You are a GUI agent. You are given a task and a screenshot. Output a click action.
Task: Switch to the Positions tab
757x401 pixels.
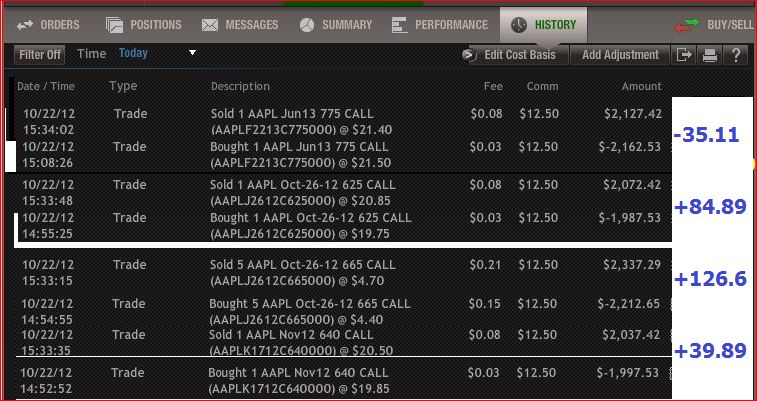143,25
